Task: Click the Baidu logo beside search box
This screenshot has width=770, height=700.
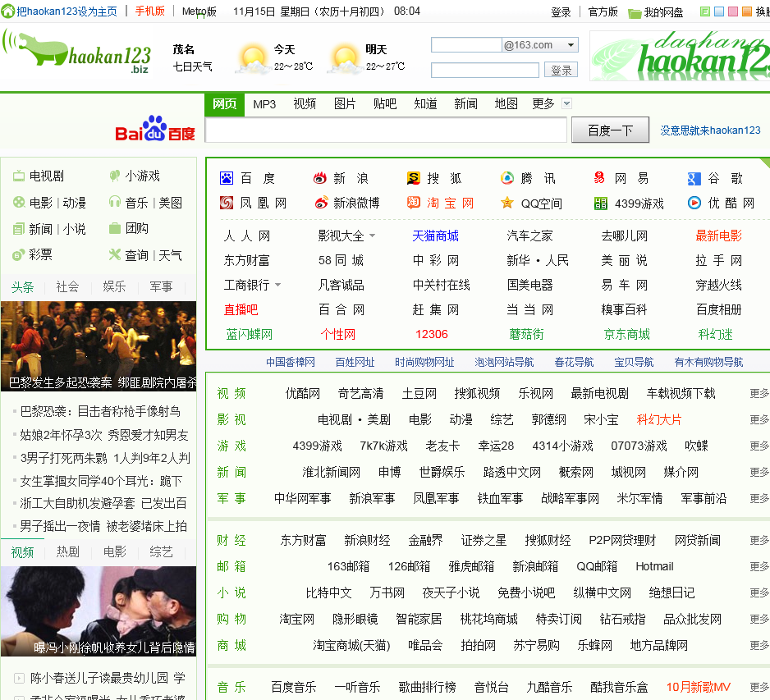Action: [154, 129]
